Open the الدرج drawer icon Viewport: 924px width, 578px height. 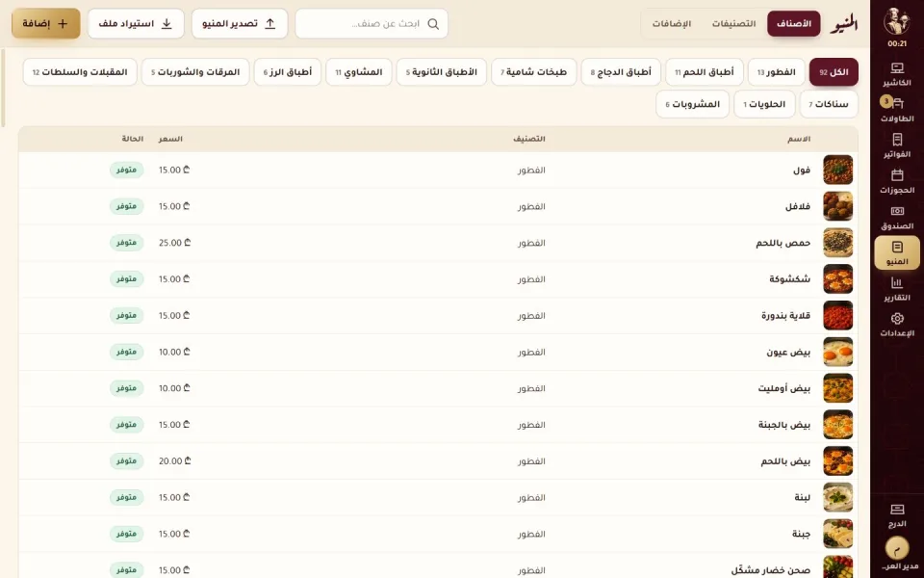[897, 515]
